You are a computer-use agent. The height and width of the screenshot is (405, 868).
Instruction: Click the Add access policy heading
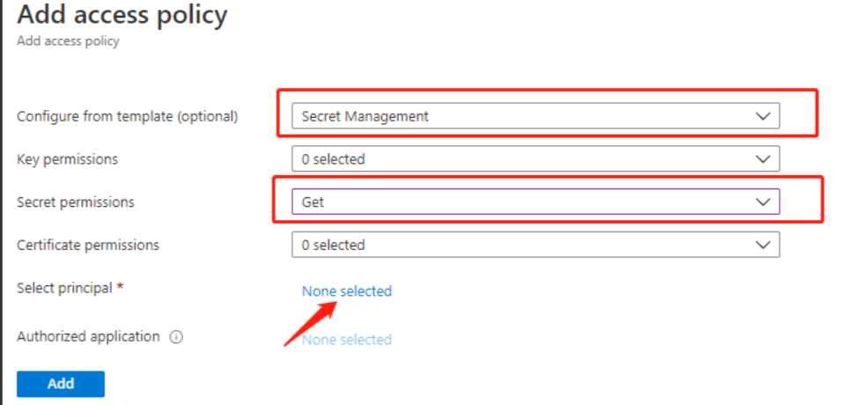click(x=121, y=15)
